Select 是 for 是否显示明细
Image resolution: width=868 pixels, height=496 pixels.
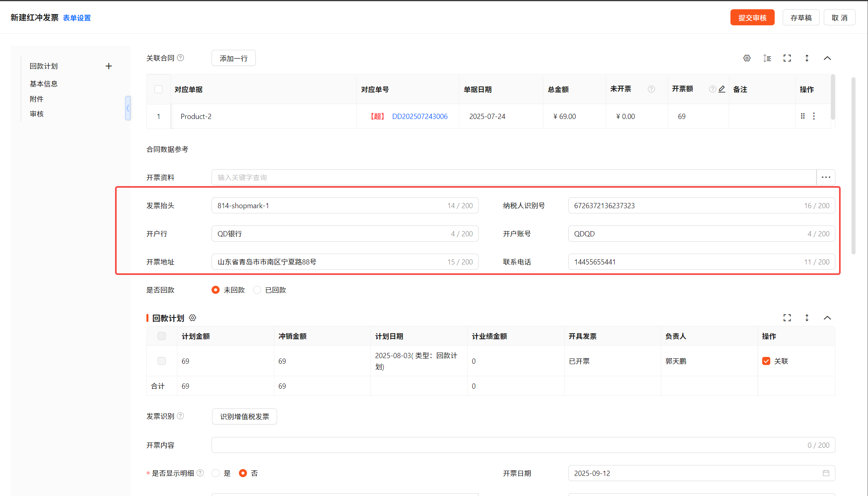216,473
